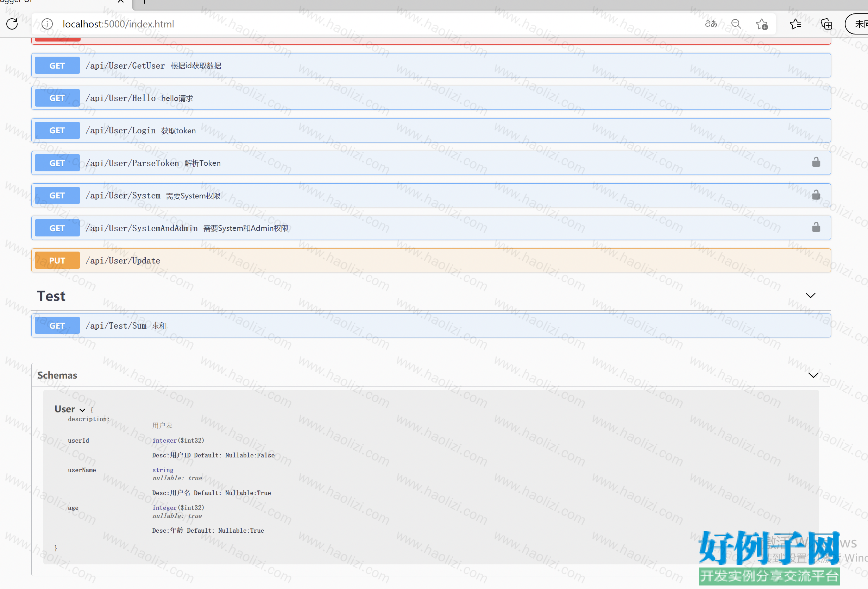The height and width of the screenshot is (589, 868).
Task: Close the browser tab
Action: (121, 1)
